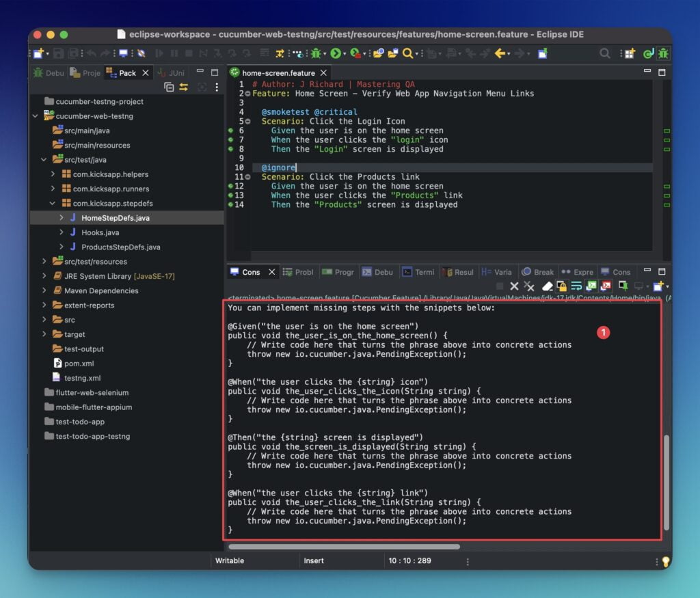
Task: Collapse the src/test/java folder
Action: 44,160
